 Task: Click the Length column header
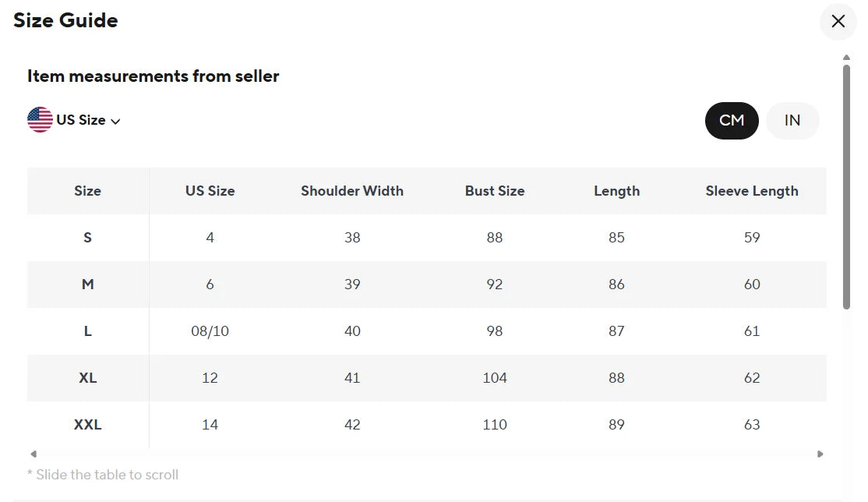point(616,190)
